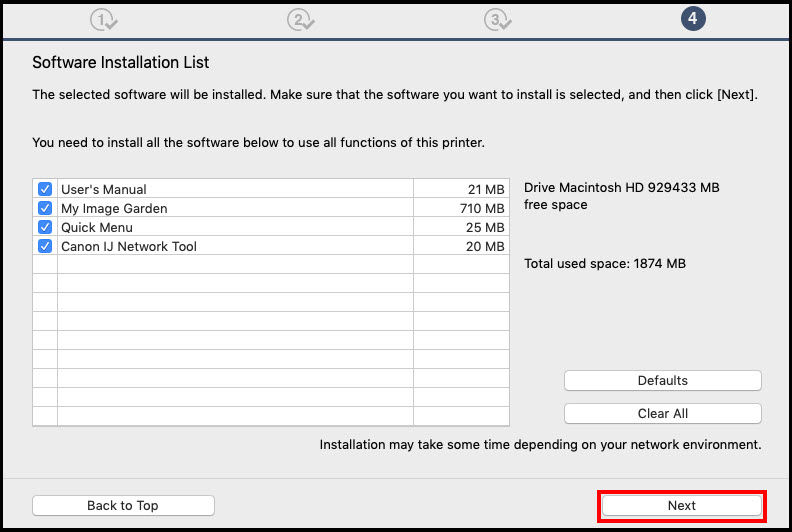Click the current step 4 indicator icon
This screenshot has height=532, width=792.
(x=693, y=19)
